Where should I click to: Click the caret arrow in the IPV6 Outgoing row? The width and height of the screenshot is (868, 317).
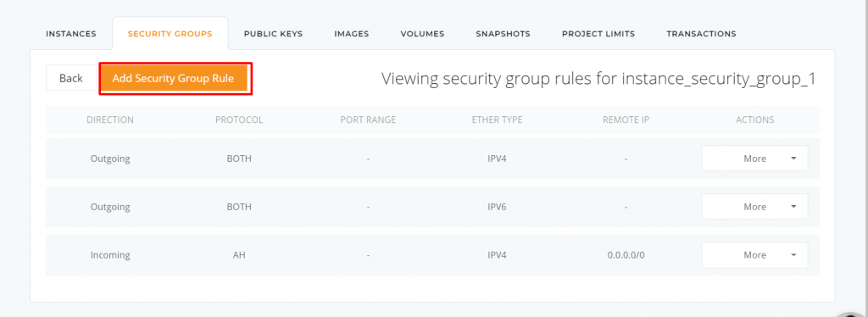point(793,206)
